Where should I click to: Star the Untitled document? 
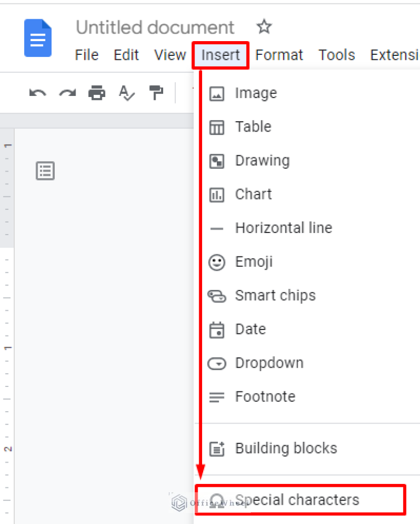click(264, 26)
